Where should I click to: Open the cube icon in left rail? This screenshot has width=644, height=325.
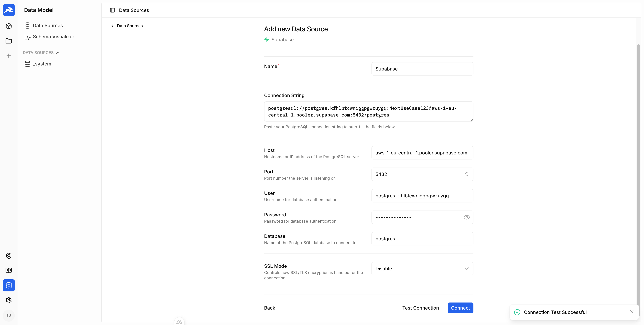coord(9,26)
